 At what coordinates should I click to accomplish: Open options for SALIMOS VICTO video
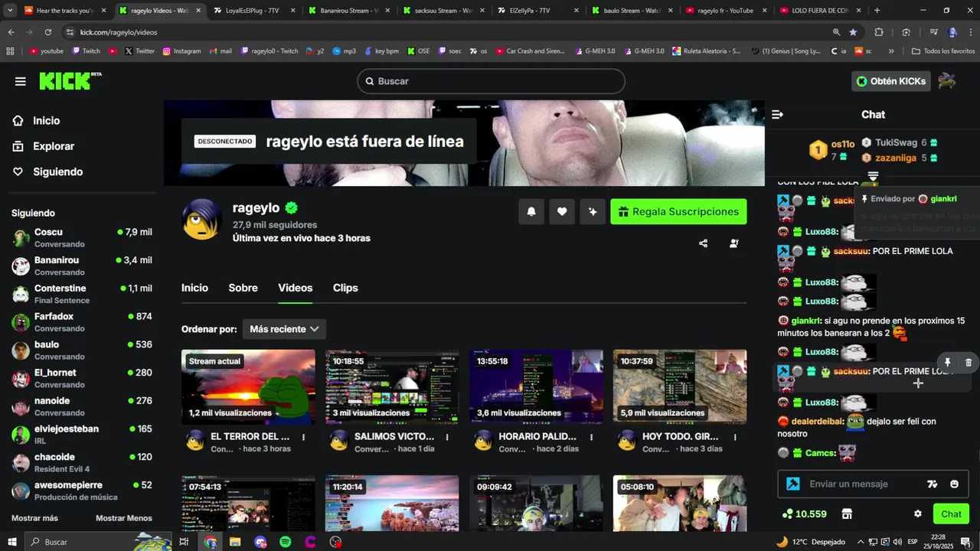(x=448, y=437)
